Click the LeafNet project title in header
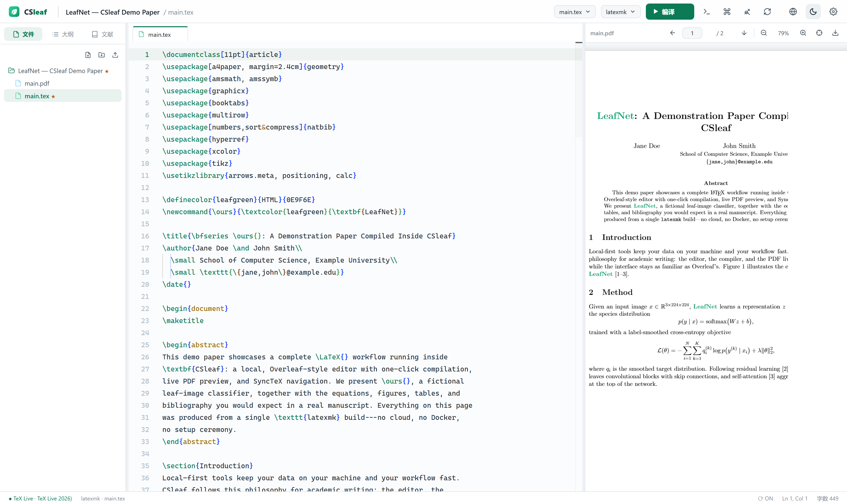The width and height of the screenshot is (847, 504). pos(112,12)
